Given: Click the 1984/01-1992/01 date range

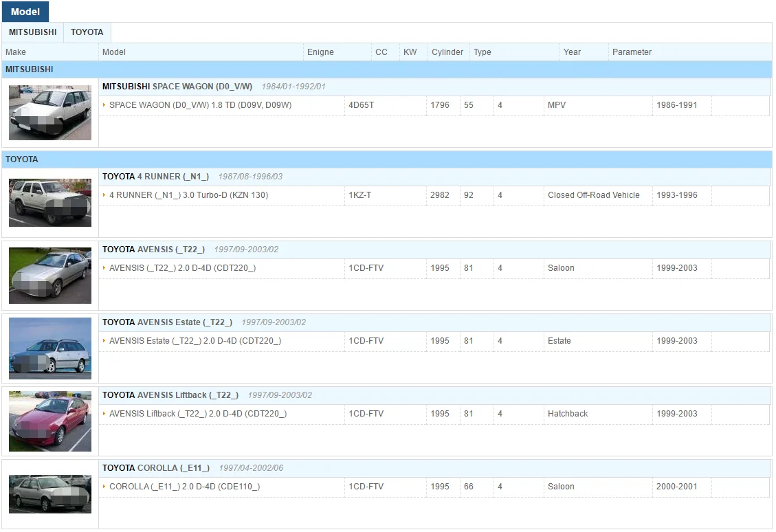Looking at the screenshot, I should 293,87.
